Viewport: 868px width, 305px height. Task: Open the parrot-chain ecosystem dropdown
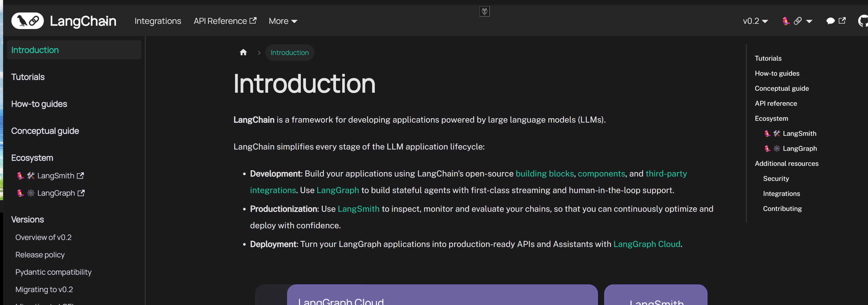pos(797,21)
